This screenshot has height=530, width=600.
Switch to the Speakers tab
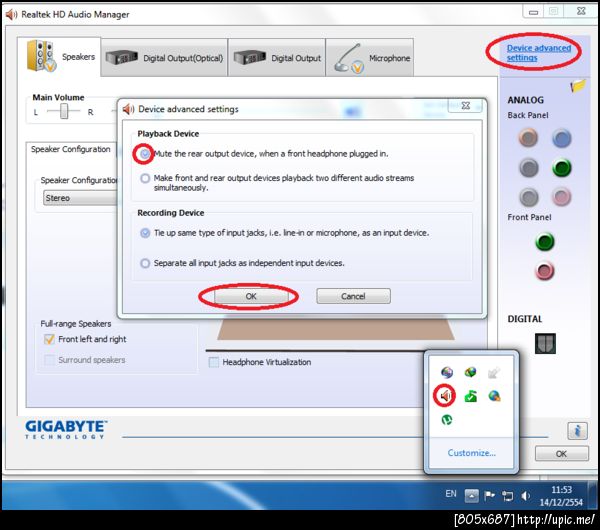coord(59,57)
